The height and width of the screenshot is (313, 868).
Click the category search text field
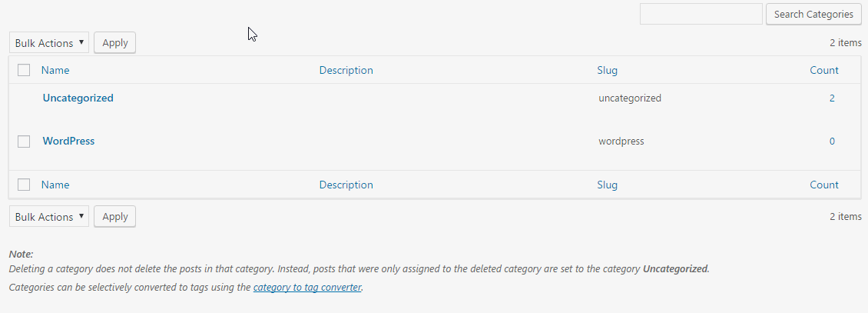coord(701,14)
